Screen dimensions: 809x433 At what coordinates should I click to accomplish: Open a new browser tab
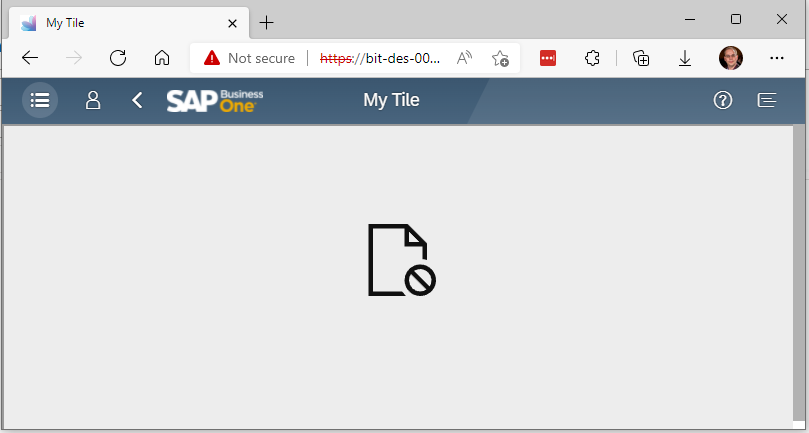coord(266,23)
